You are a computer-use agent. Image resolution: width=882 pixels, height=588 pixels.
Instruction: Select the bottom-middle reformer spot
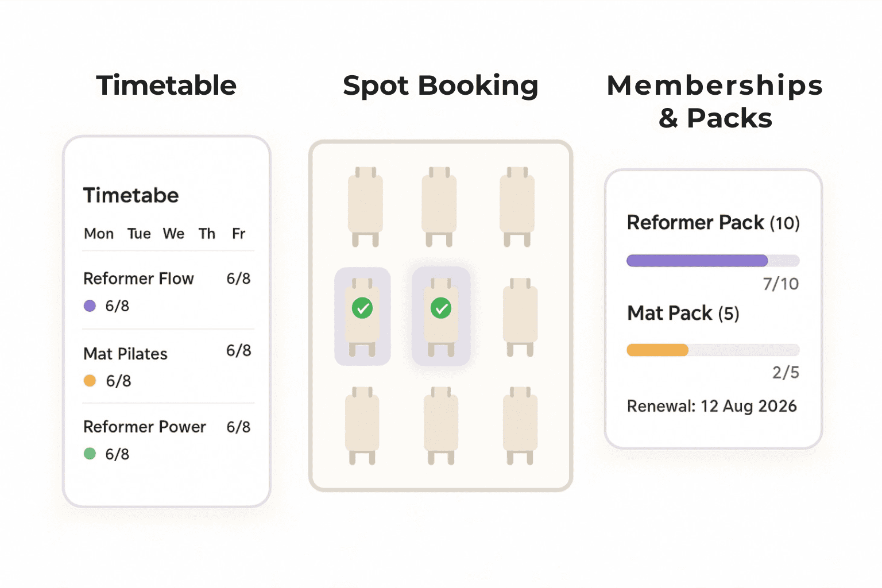[440, 424]
